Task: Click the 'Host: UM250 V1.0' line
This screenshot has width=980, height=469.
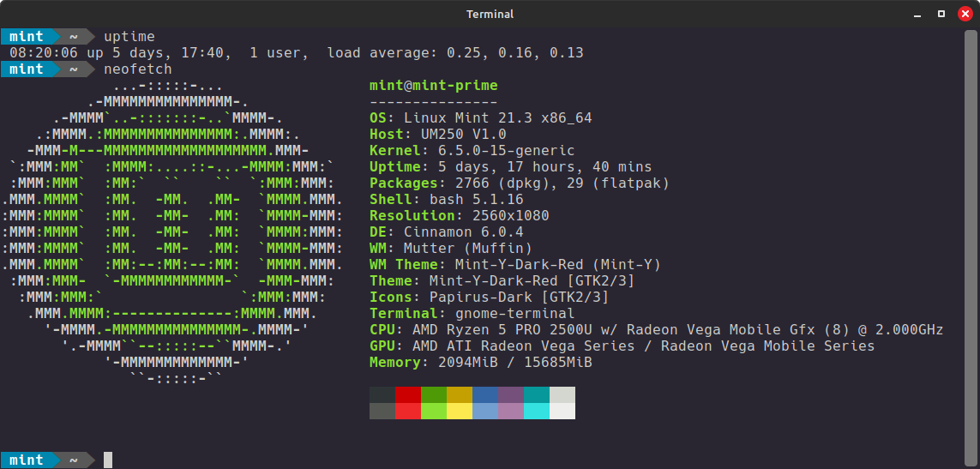Action: tap(437, 135)
